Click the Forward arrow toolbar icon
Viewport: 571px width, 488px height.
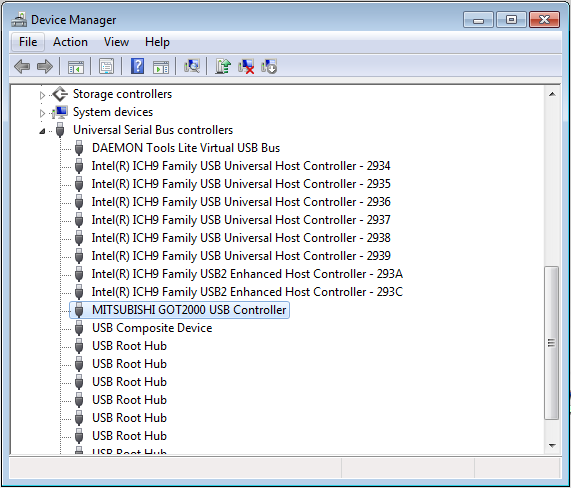click(x=45, y=67)
